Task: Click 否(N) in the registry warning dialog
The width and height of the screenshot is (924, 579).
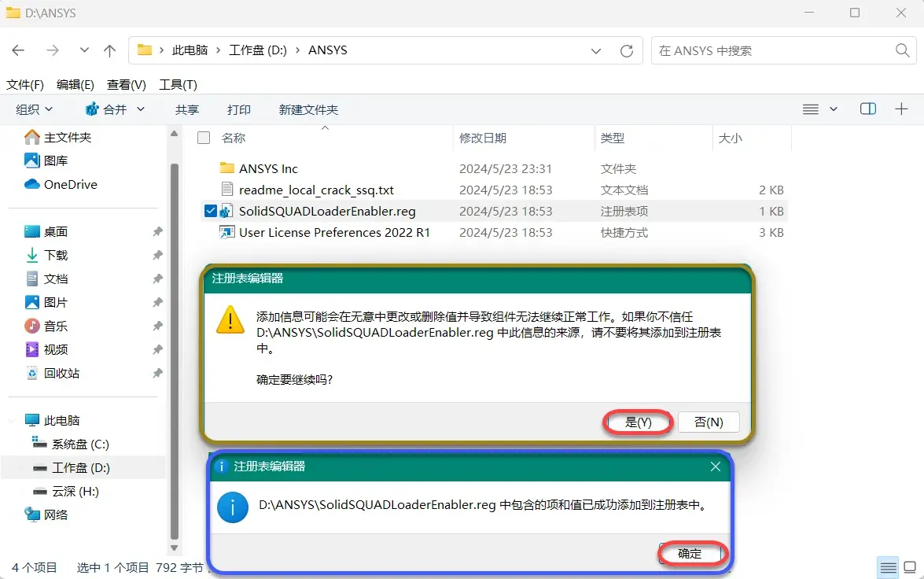Action: click(709, 422)
